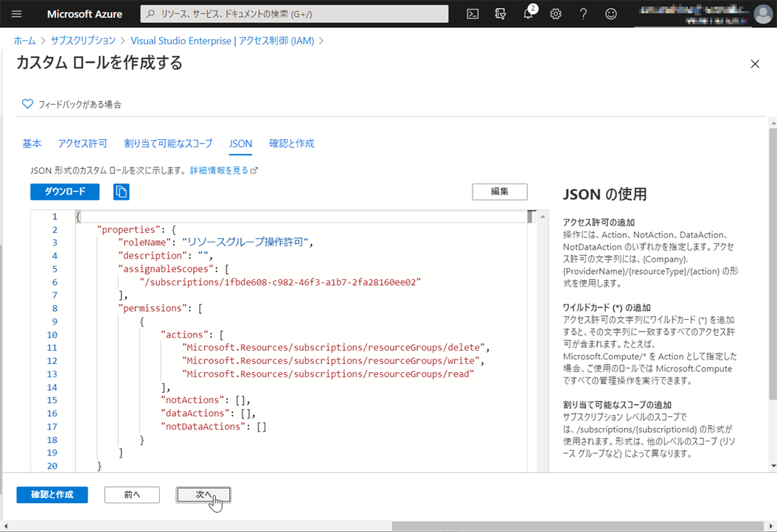Open the feedback smiley icon
The width and height of the screenshot is (777, 532).
pos(611,14)
